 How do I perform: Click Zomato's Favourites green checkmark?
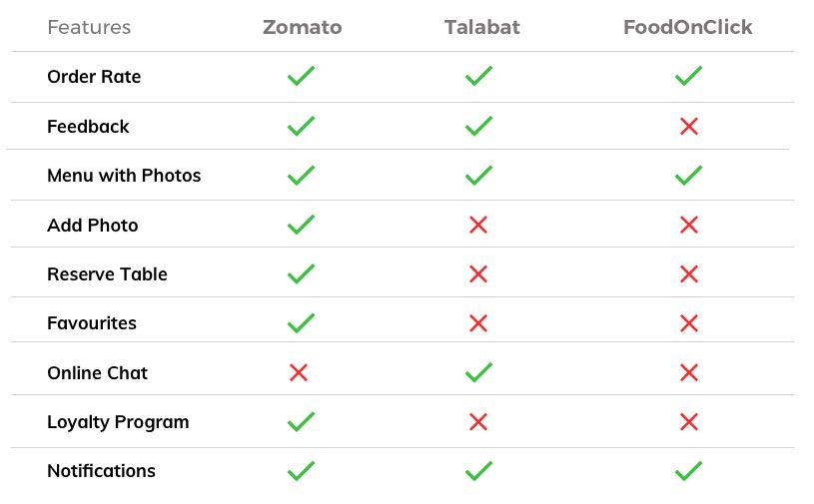point(301,322)
